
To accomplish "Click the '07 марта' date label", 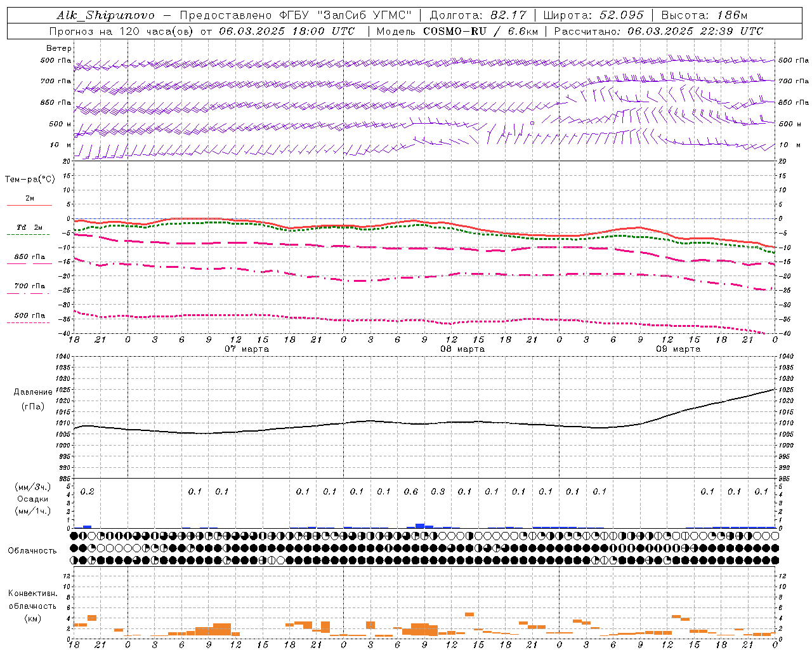I will (x=247, y=349).
